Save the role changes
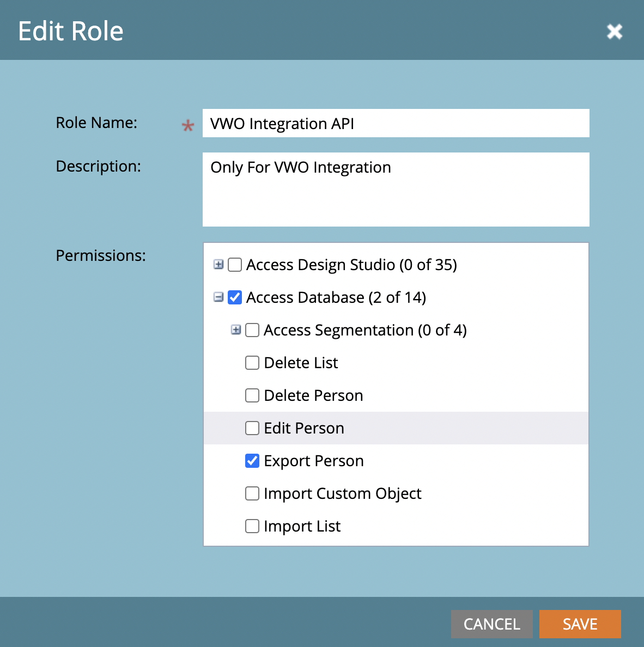644x647 pixels. pyautogui.click(x=580, y=624)
